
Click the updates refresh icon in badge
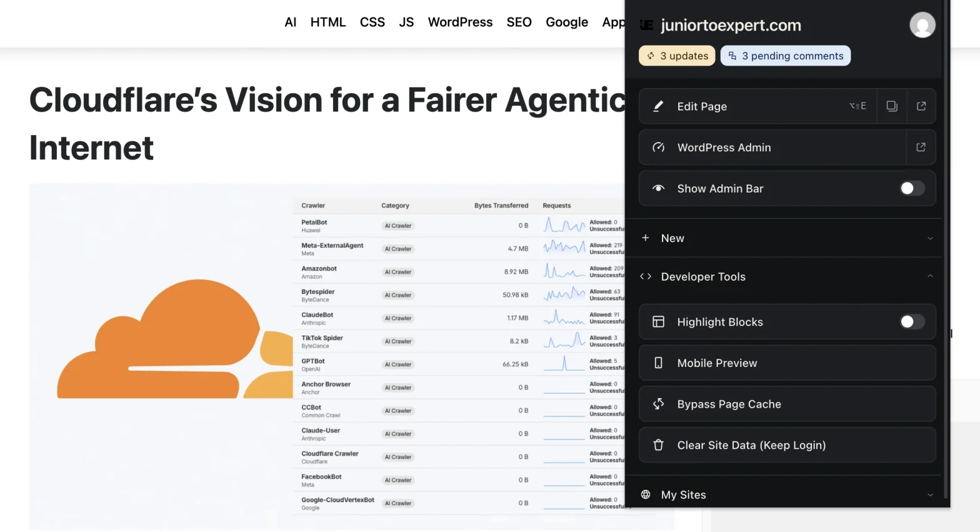coord(651,56)
